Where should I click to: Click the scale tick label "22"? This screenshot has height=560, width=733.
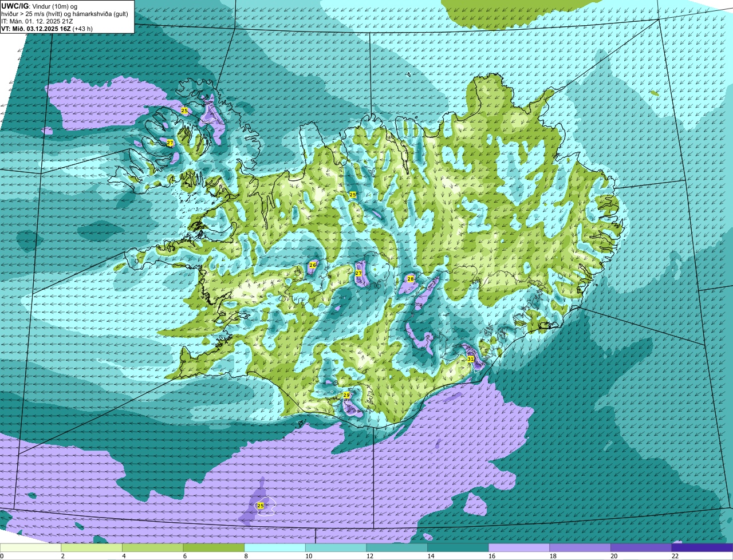(675, 556)
